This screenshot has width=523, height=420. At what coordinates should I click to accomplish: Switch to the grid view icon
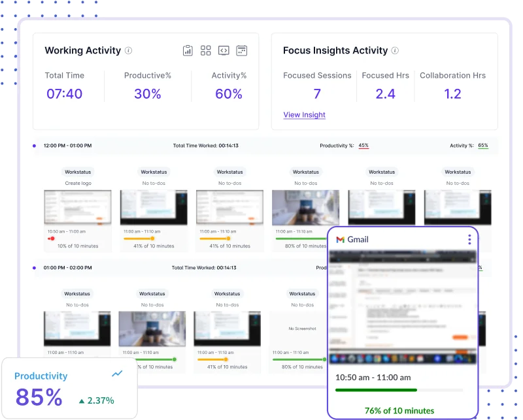(206, 50)
